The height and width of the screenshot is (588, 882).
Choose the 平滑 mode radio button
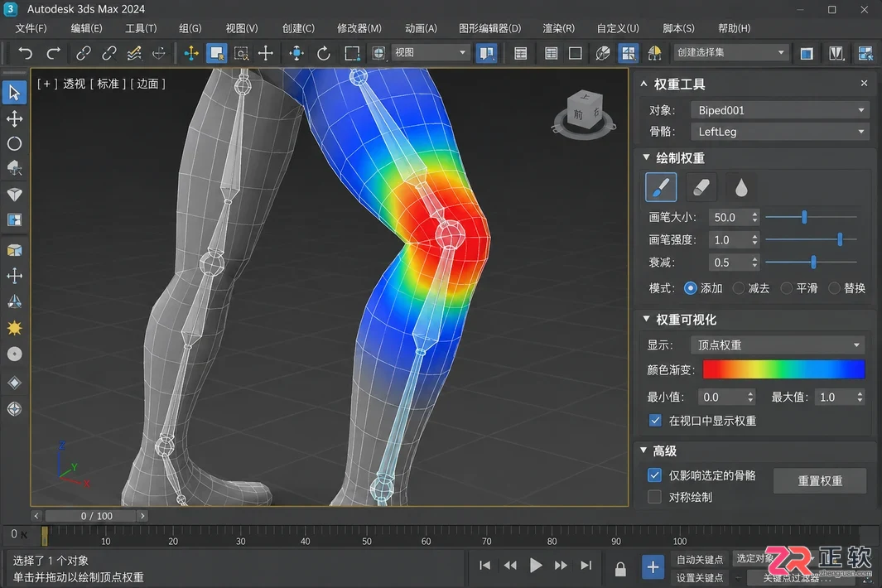[x=787, y=288]
